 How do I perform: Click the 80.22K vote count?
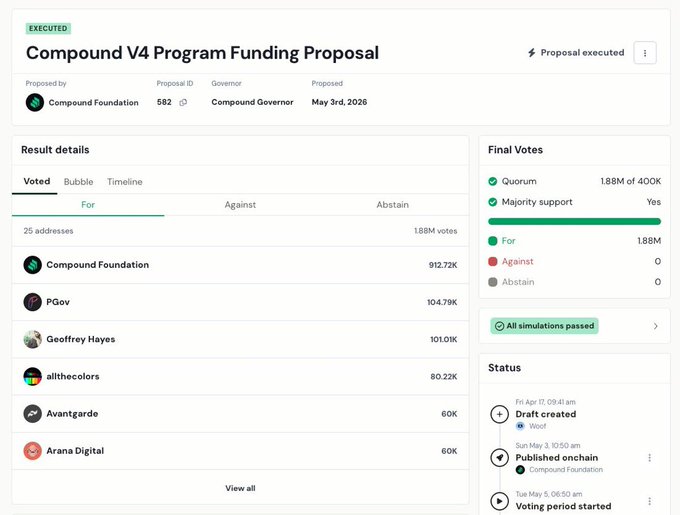tap(444, 377)
